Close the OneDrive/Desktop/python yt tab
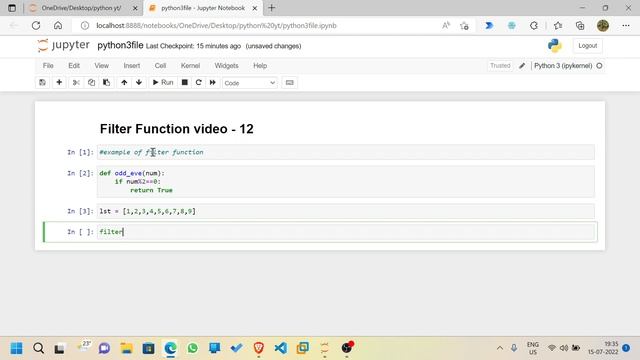Screen dimensions: 640x360 click(135, 8)
